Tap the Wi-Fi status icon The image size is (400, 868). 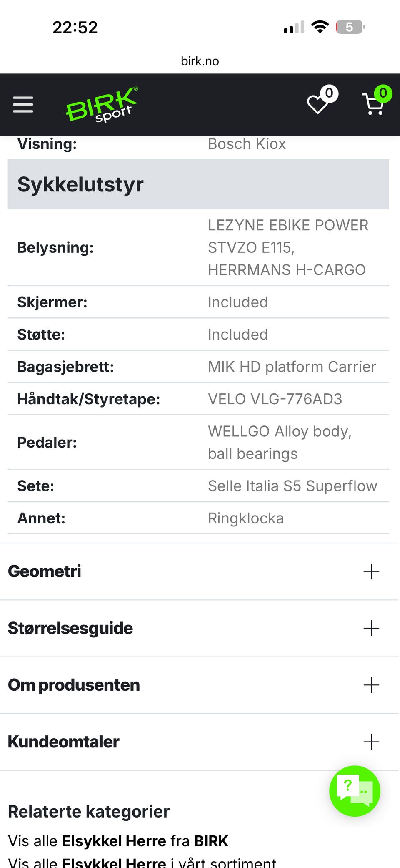tap(320, 27)
